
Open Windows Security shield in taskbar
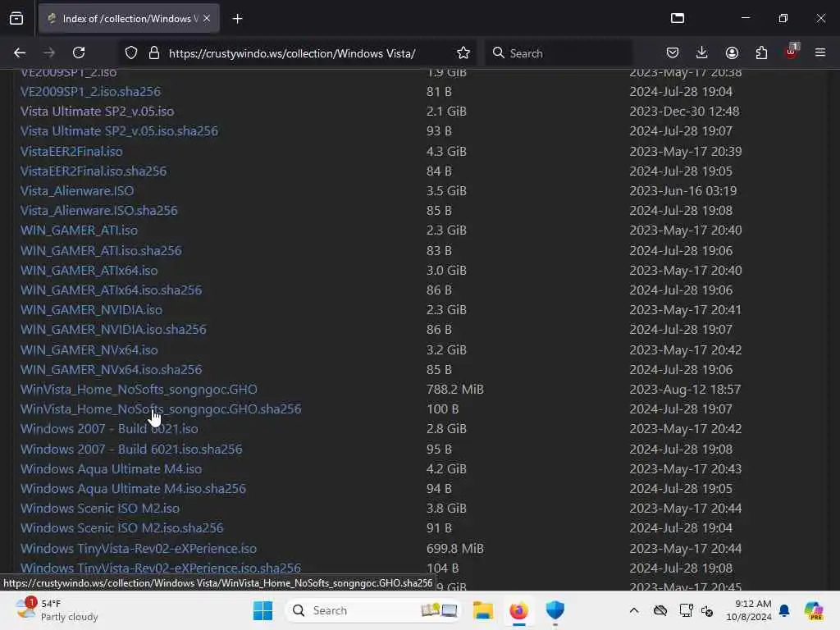click(555, 610)
